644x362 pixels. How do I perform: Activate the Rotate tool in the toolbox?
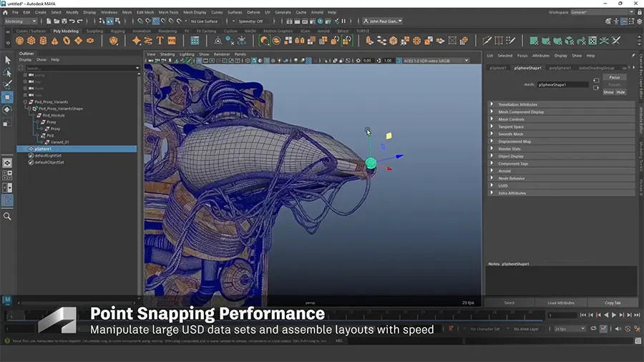tap(7, 110)
